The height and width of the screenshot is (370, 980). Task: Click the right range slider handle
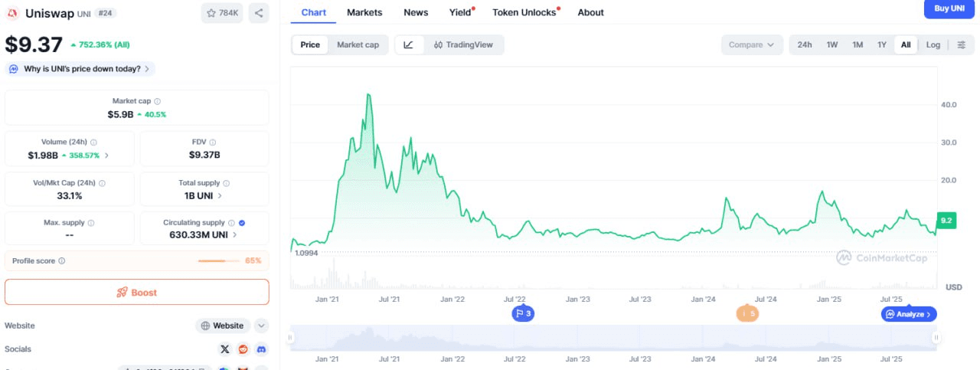pos(936,337)
